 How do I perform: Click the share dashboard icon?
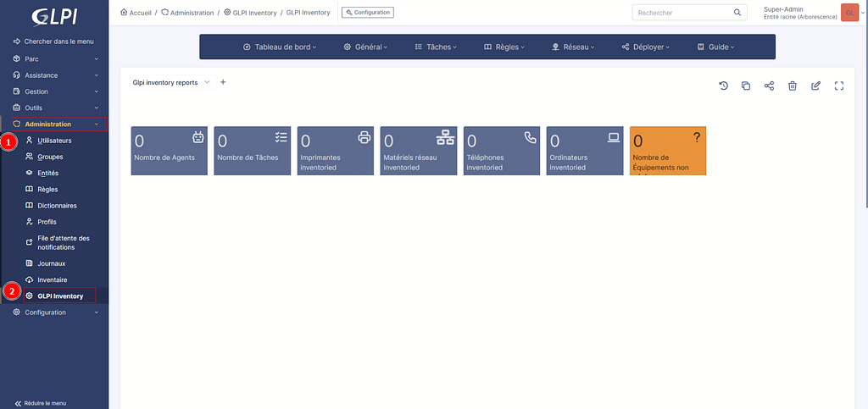(769, 86)
